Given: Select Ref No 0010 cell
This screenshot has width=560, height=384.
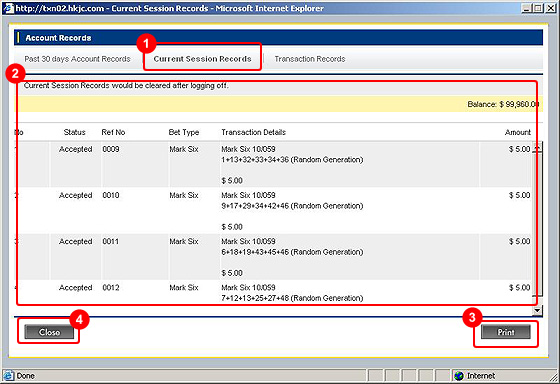Looking at the screenshot, I should tap(111, 195).
